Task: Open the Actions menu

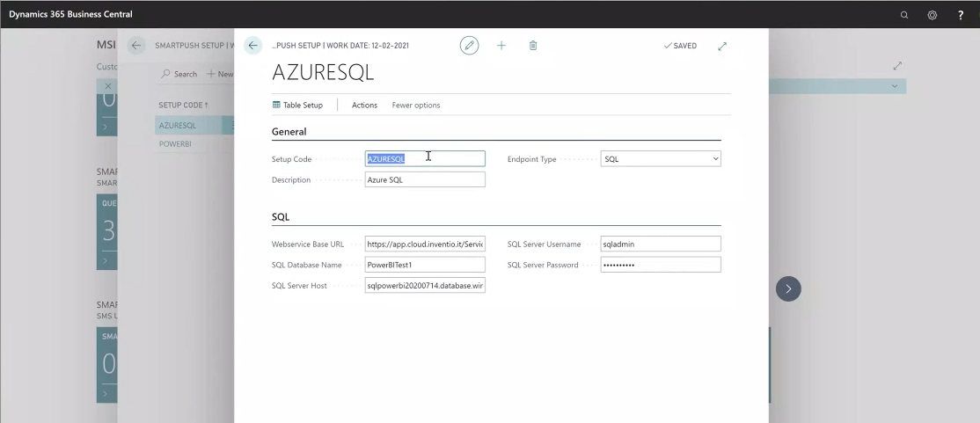Action: [x=364, y=105]
